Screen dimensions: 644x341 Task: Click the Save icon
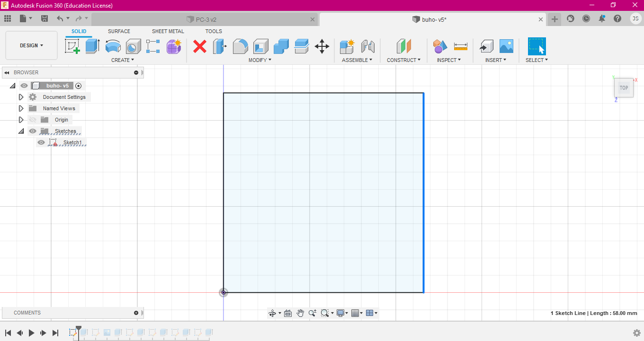click(x=45, y=18)
